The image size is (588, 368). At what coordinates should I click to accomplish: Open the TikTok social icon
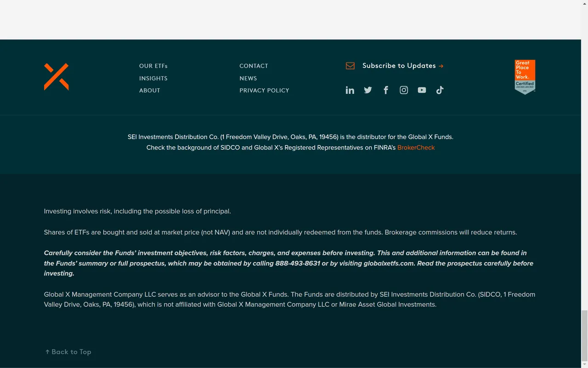pyautogui.click(x=440, y=90)
